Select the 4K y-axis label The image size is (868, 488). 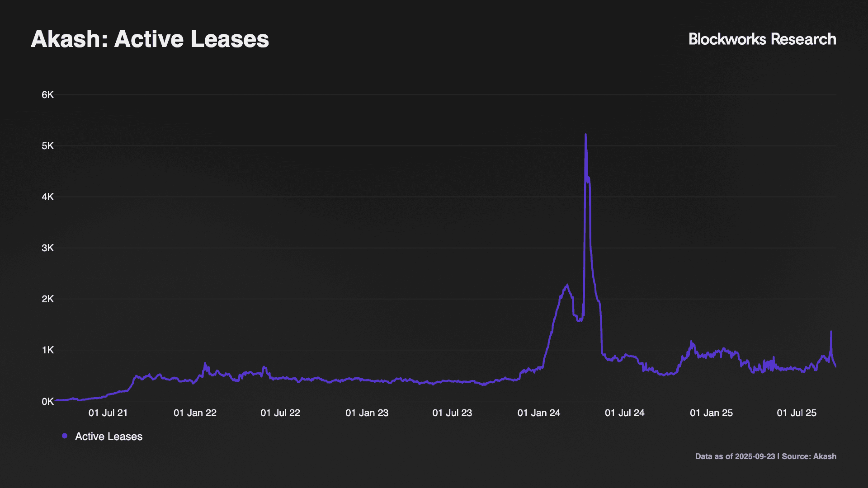[x=48, y=197]
